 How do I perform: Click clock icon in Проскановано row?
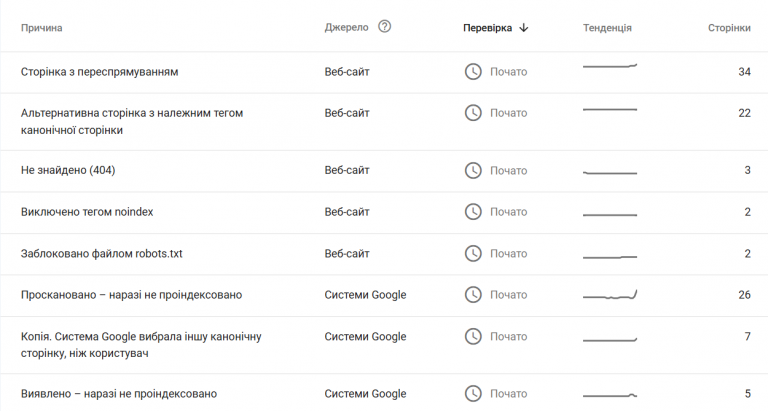474,295
